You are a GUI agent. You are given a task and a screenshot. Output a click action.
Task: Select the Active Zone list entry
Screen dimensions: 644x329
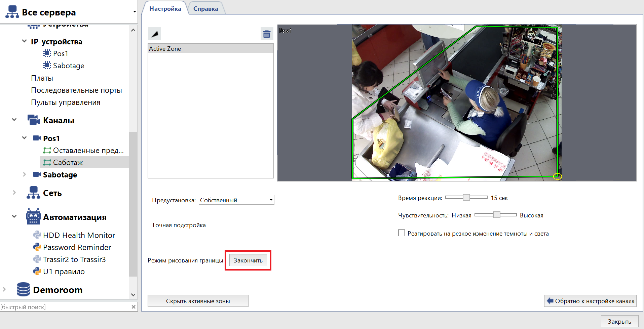(211, 48)
